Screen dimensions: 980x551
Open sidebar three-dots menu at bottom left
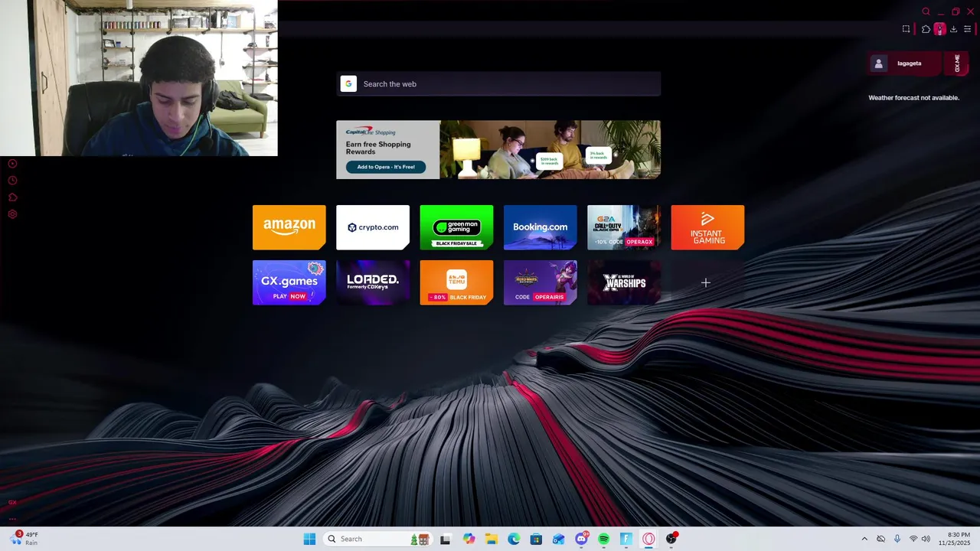coord(12,519)
